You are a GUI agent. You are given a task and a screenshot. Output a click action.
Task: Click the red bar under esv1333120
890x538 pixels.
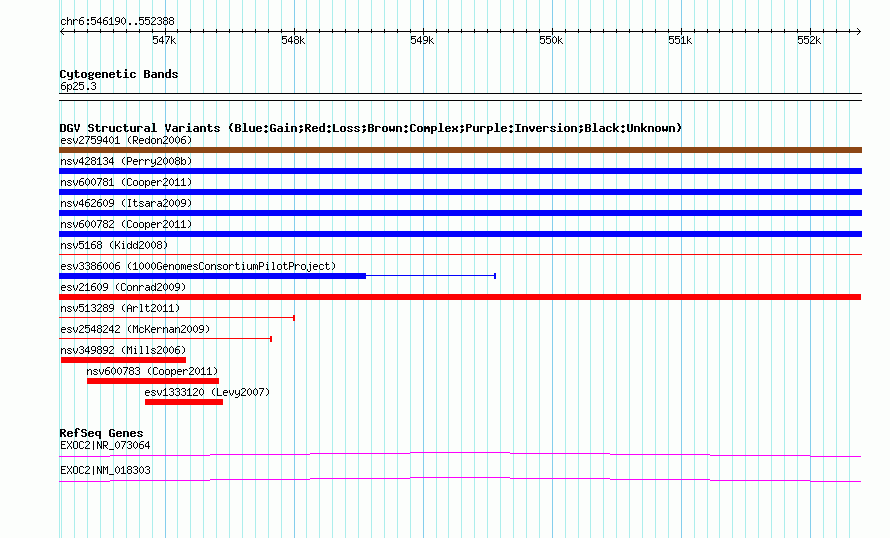point(184,402)
